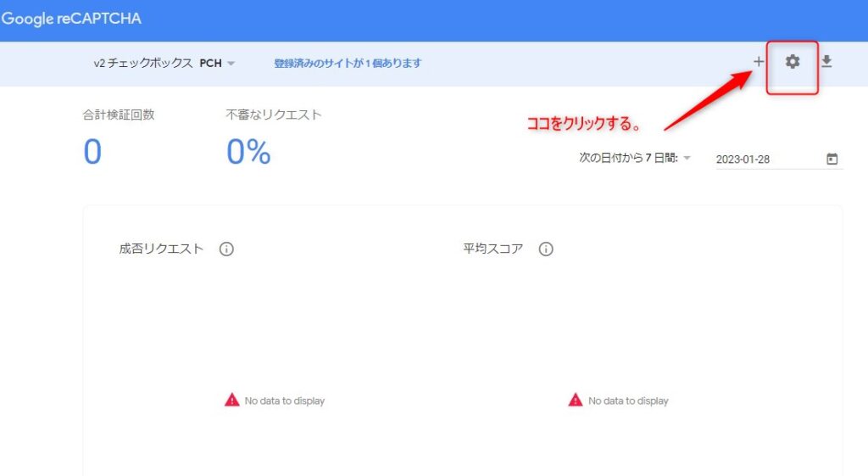
Task: Click the warning icon in the 平均スコア chart
Action: click(576, 400)
